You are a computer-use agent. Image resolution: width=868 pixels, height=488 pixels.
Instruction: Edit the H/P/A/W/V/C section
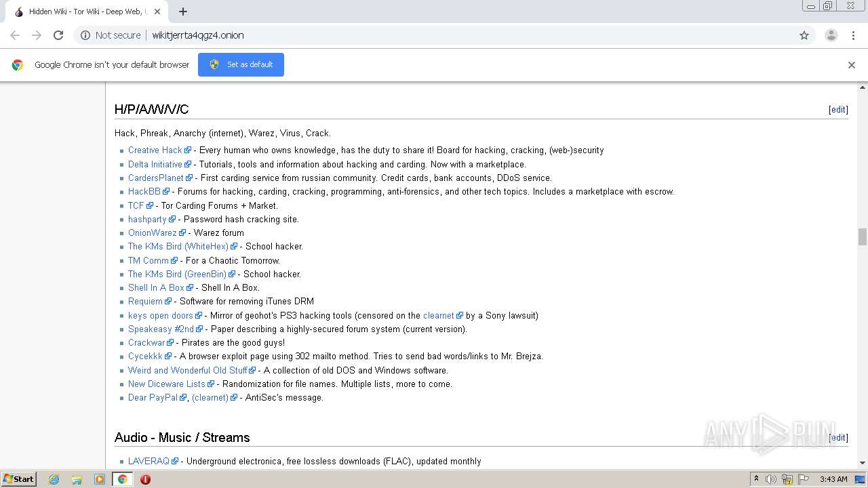(838, 110)
